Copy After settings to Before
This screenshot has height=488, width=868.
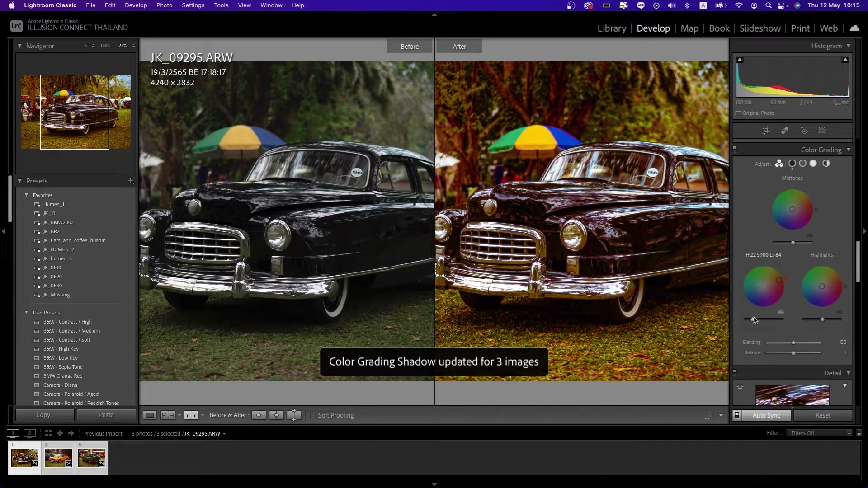(276, 415)
